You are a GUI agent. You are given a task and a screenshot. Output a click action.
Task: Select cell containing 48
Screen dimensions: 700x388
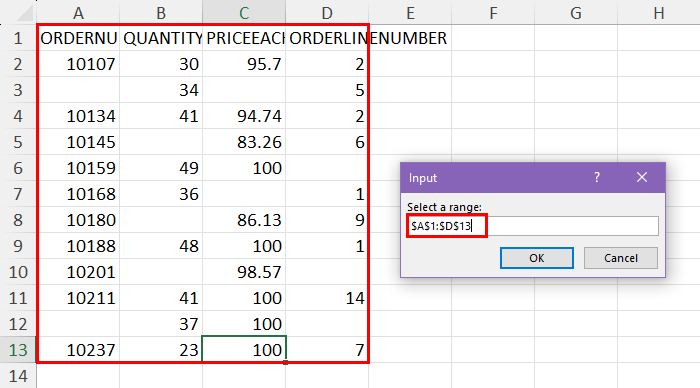[x=161, y=246]
